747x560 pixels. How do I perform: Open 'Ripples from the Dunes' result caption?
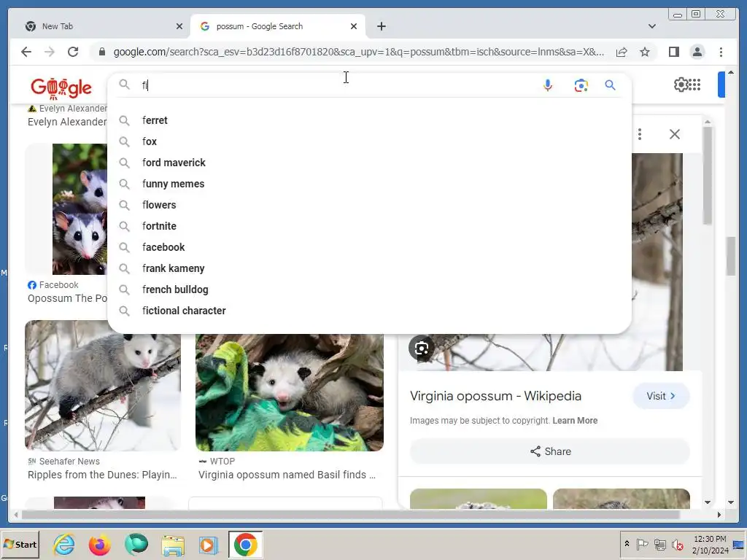click(102, 475)
